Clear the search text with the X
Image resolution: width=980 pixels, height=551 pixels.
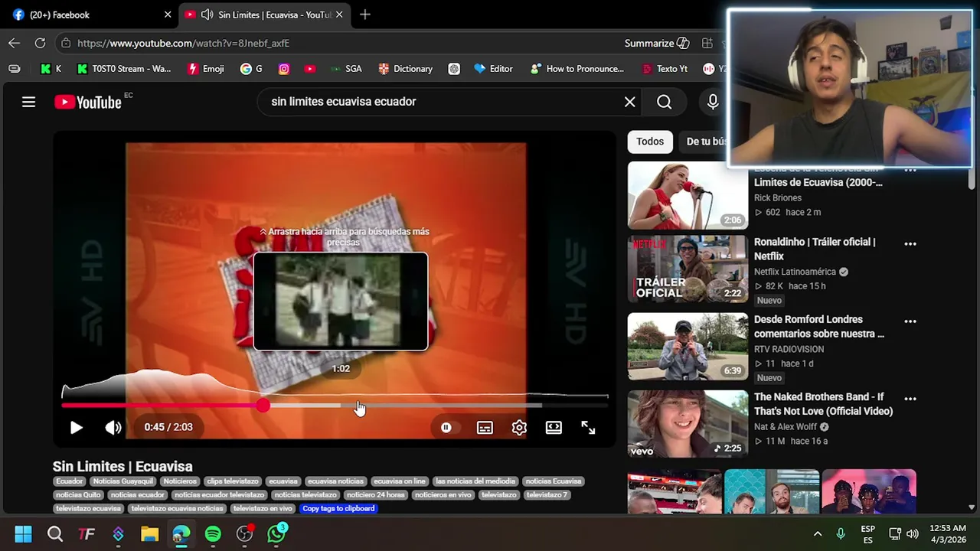click(x=629, y=102)
